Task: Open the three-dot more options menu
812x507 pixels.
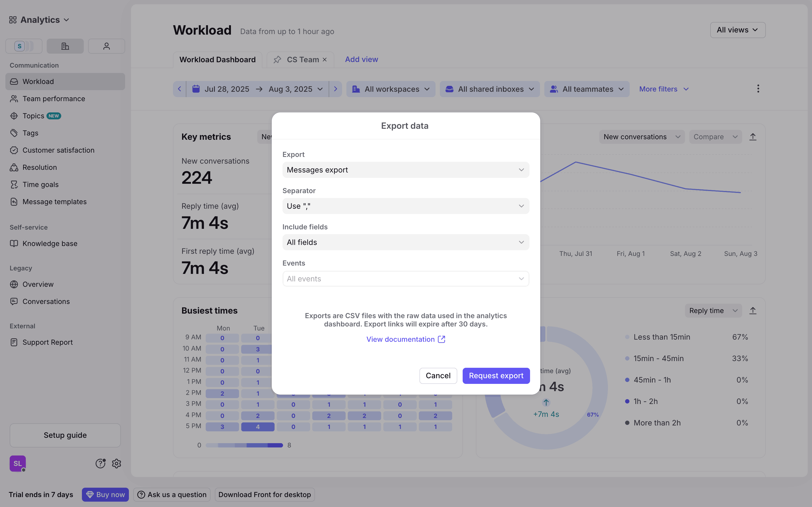Action: point(758,89)
